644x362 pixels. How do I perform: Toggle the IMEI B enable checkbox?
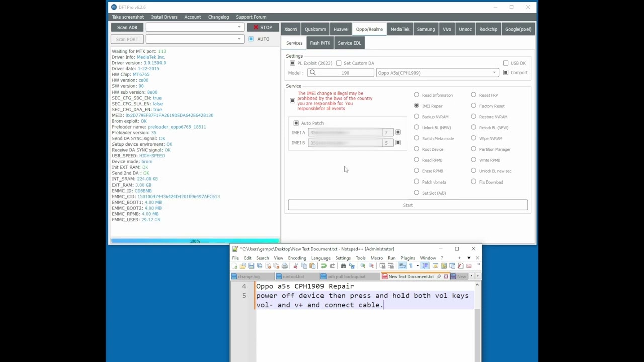(x=398, y=143)
